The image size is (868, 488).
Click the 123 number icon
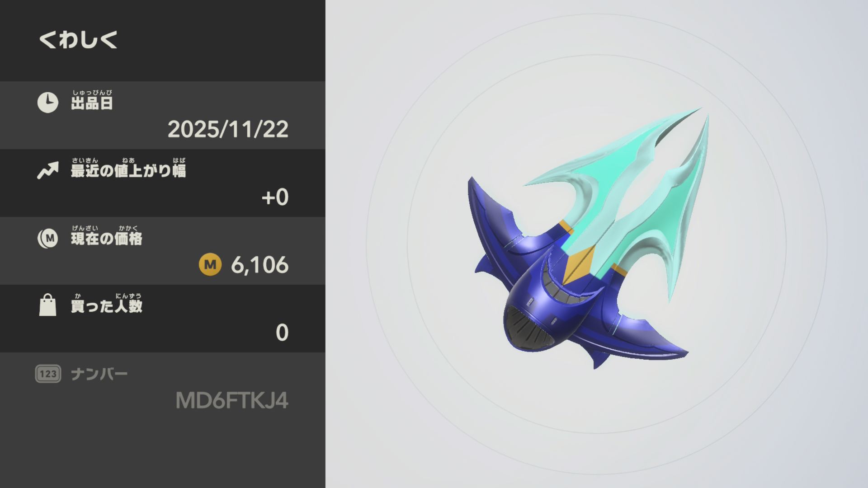tap(48, 374)
